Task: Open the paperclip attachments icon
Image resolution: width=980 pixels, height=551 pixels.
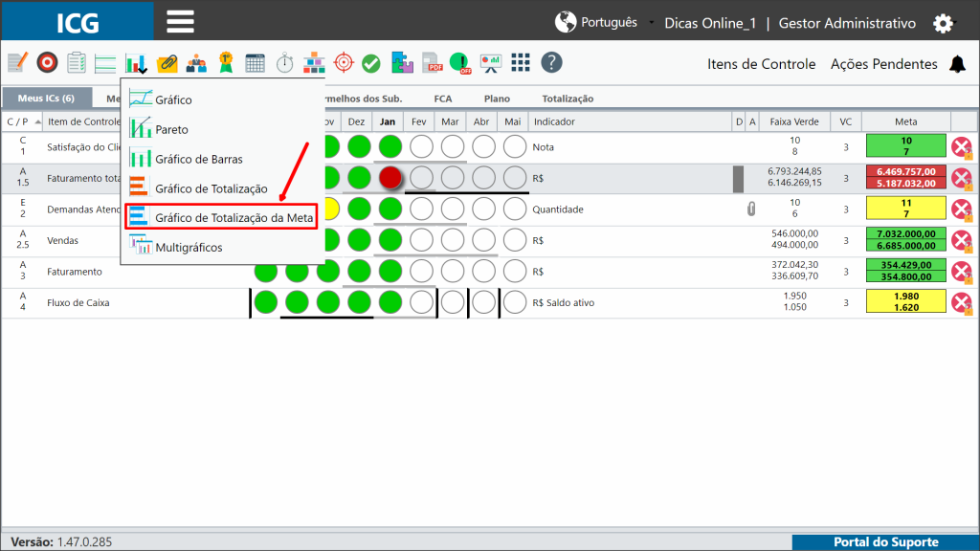Action: pos(167,62)
